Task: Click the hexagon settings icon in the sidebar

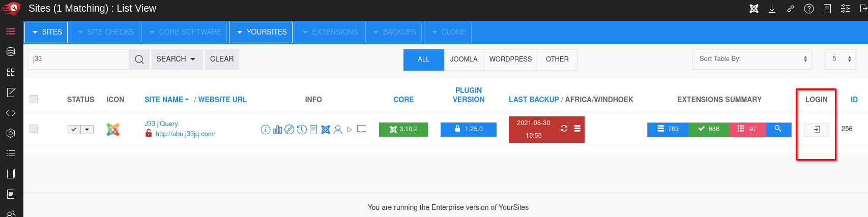Action: point(11,133)
